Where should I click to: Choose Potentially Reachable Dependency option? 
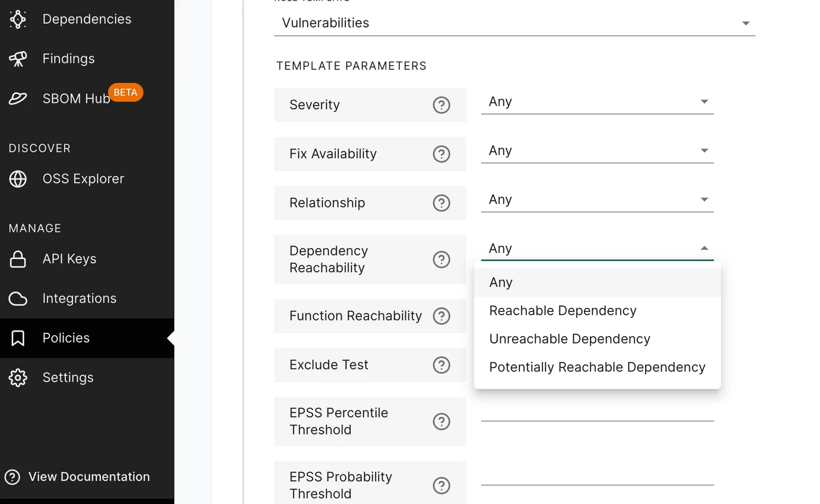coord(597,367)
